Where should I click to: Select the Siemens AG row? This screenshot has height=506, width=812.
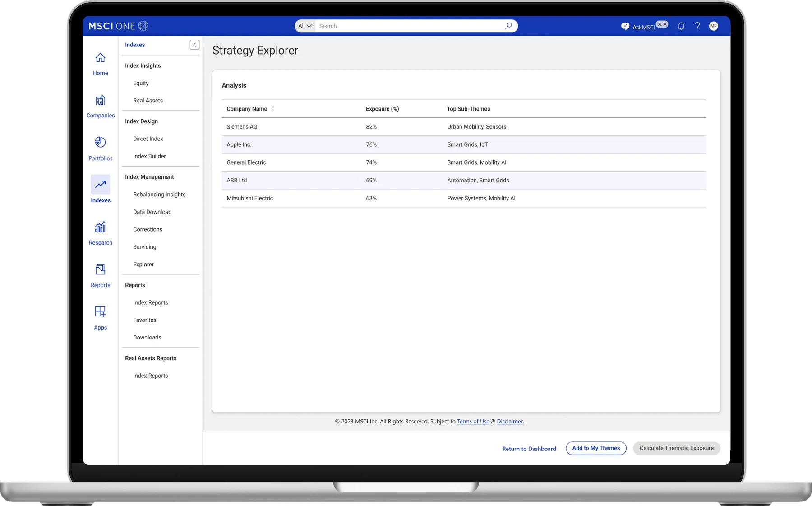pos(464,127)
